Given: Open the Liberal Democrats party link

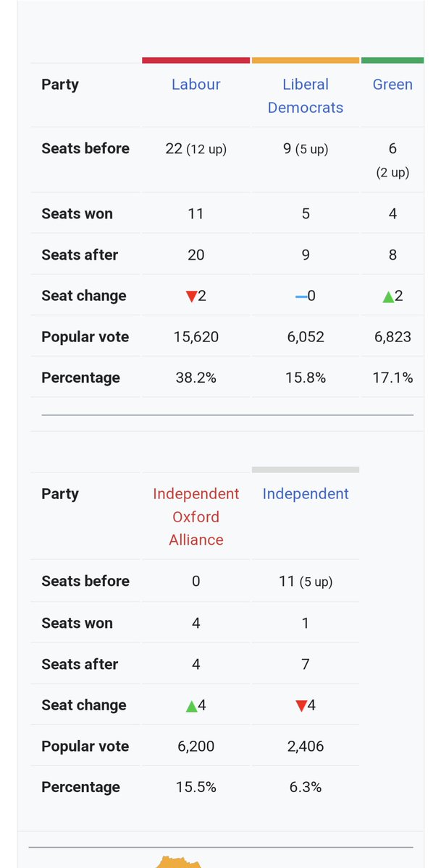Looking at the screenshot, I should [x=306, y=96].
